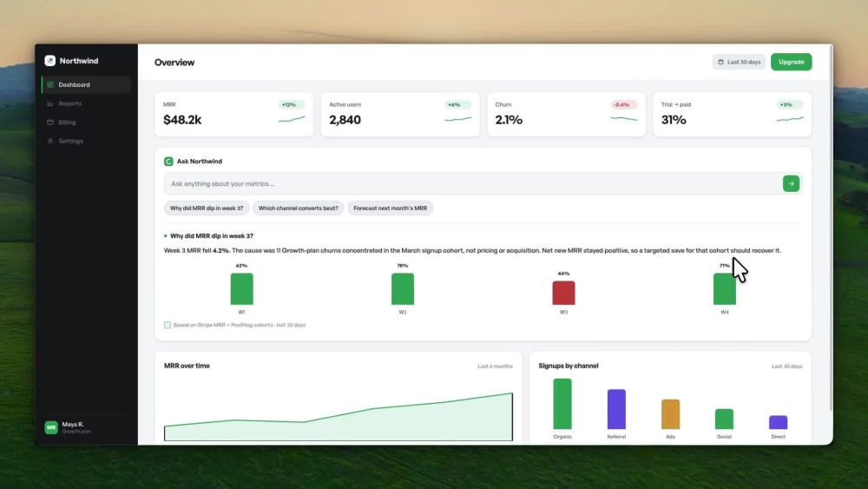Click the Churn sparkline chart
This screenshot has width=868, height=489.
coord(624,118)
